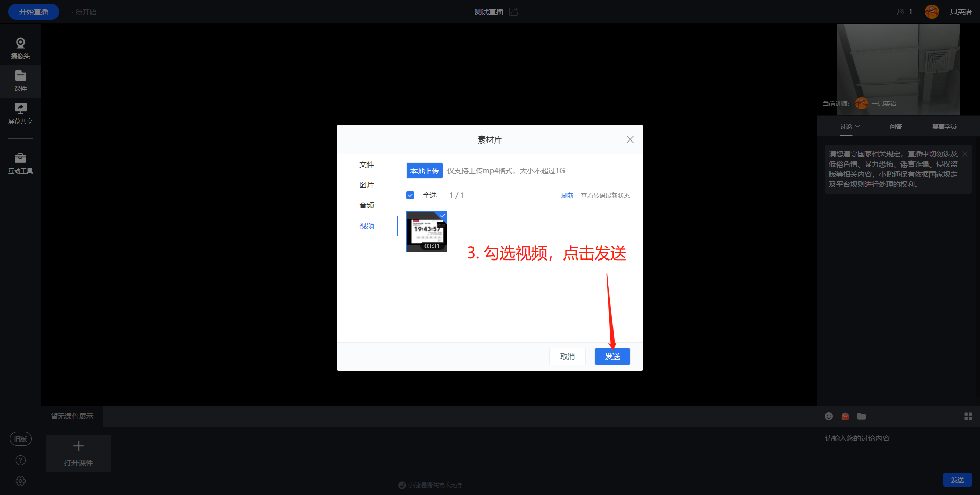Click the camera icon in sidebar
980x495 pixels.
click(x=20, y=43)
